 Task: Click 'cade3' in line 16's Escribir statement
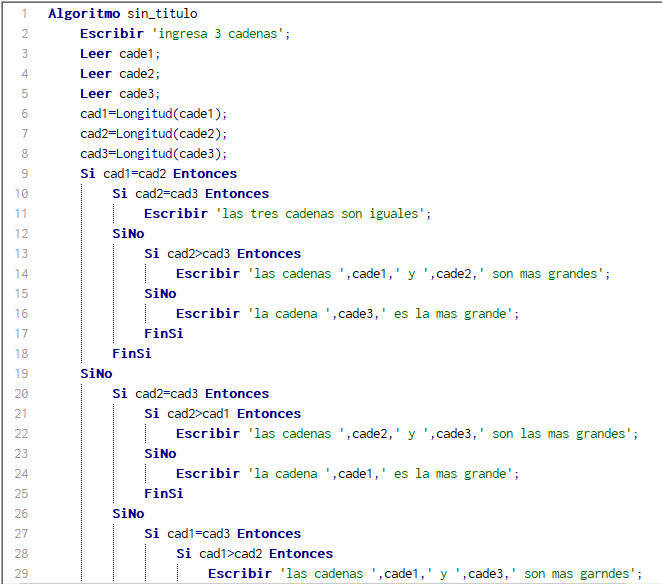[355, 314]
